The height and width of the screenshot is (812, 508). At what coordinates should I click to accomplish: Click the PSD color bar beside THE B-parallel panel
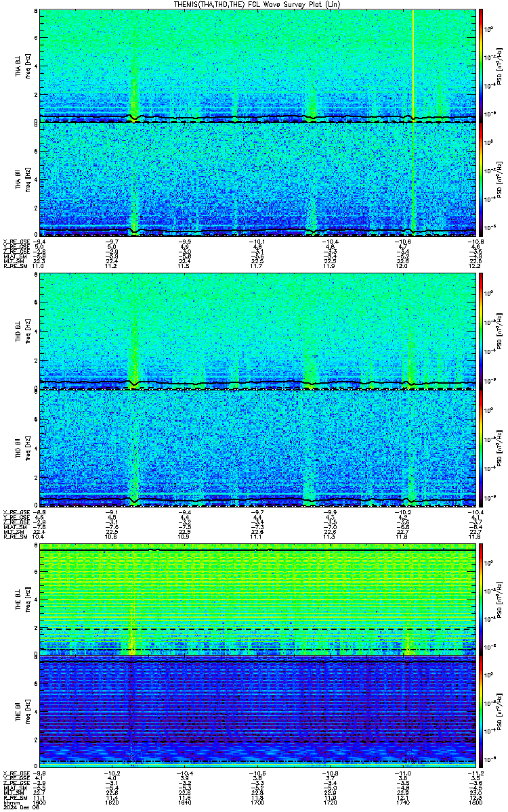[481, 713]
